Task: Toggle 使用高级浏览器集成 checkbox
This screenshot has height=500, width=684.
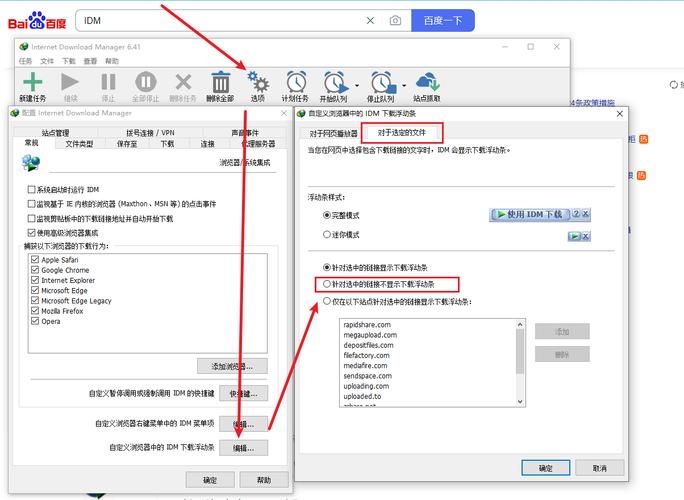Action: coord(31,233)
